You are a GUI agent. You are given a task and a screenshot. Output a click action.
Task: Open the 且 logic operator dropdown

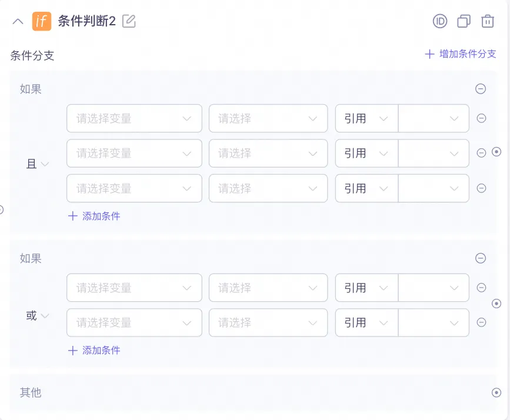(x=38, y=164)
